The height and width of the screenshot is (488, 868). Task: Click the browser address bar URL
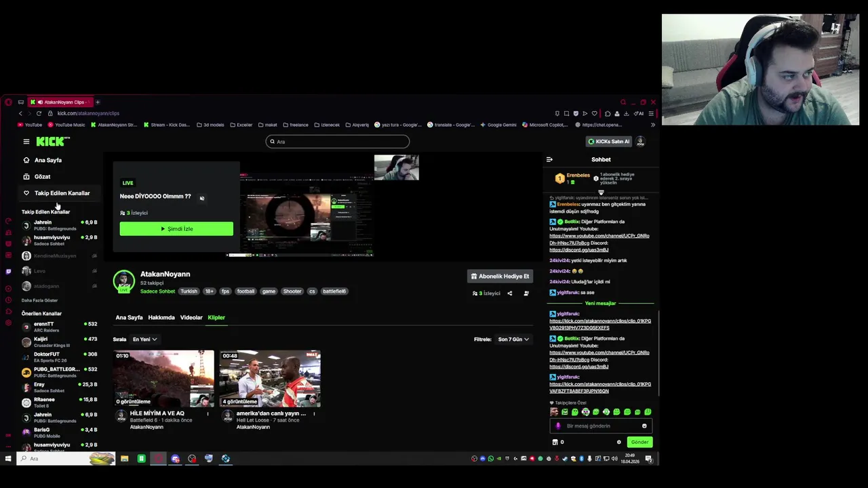88,113
